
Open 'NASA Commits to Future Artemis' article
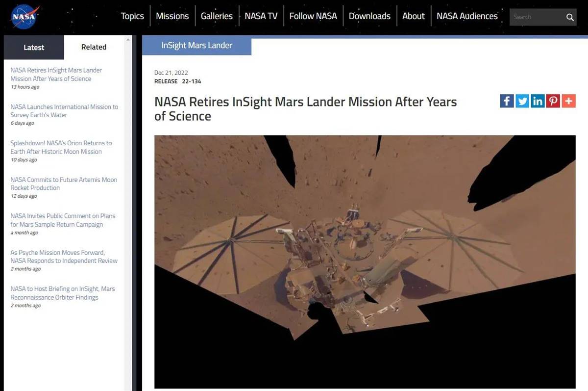point(64,183)
